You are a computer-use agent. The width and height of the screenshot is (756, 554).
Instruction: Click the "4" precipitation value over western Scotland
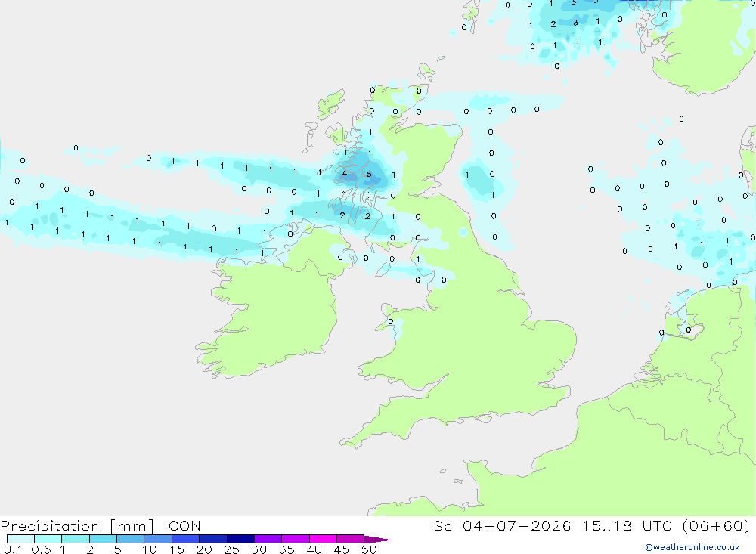coord(344,173)
